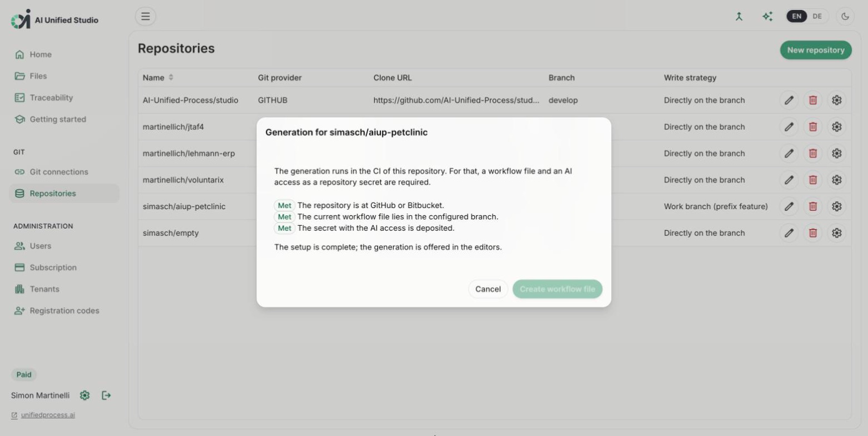Open user settings gear beside Simon Martinelli
Viewport: 868px width, 436px height.
click(x=84, y=396)
